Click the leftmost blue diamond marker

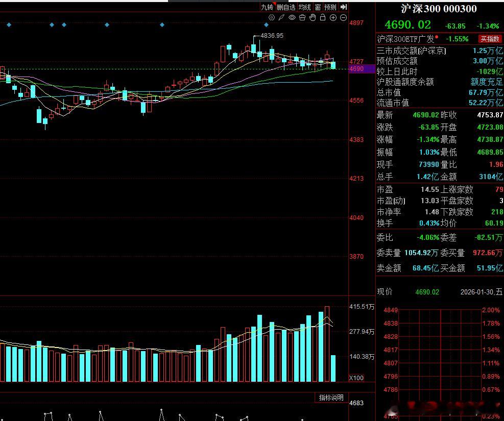coord(9,24)
